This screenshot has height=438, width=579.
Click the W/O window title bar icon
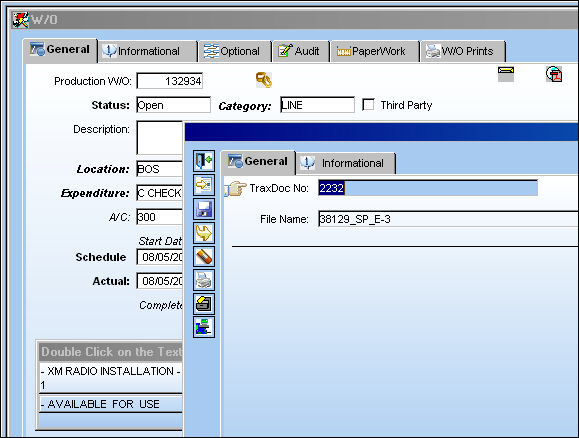pos(20,20)
